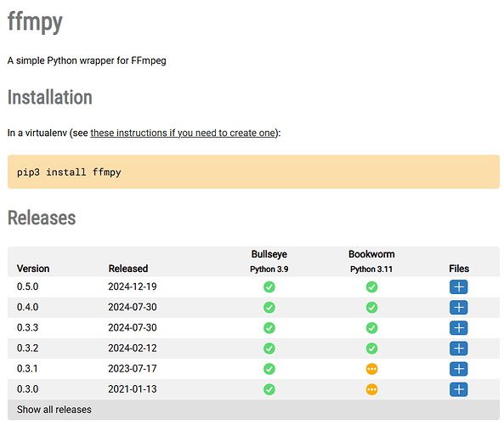
Task: Click Bullseye green check for 0.5.0
Action: pos(269,286)
